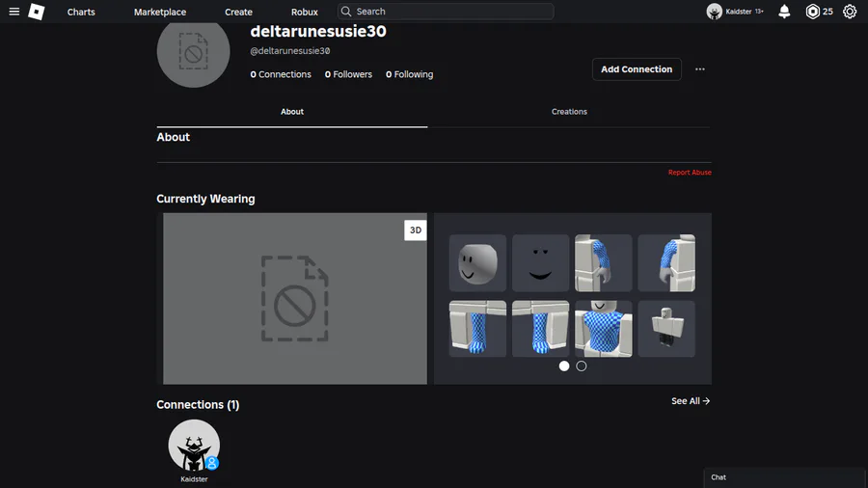The height and width of the screenshot is (488, 868).
Task: Click the Add Connection button
Action: click(637, 69)
